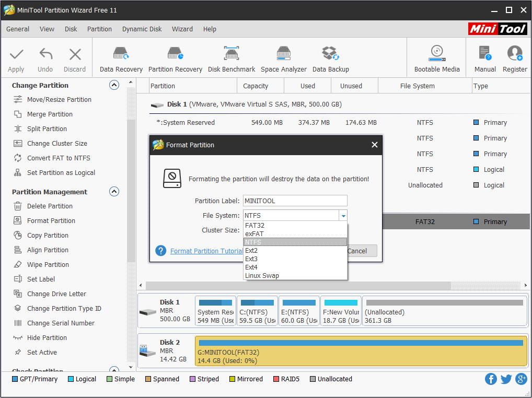Open the Help menu

210,29
